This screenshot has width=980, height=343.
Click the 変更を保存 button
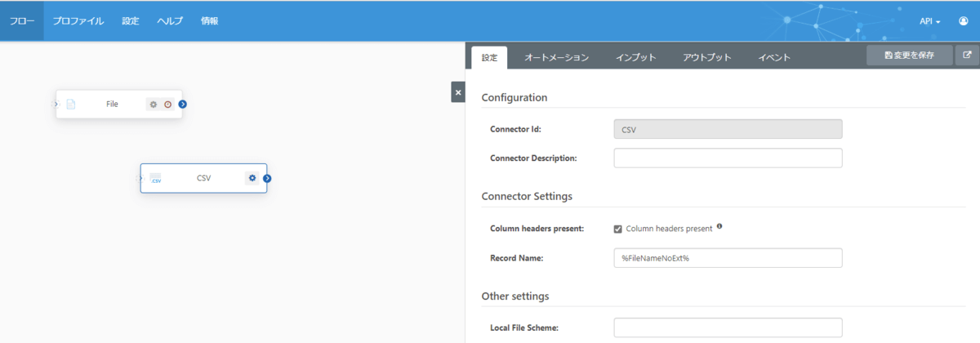[909, 56]
